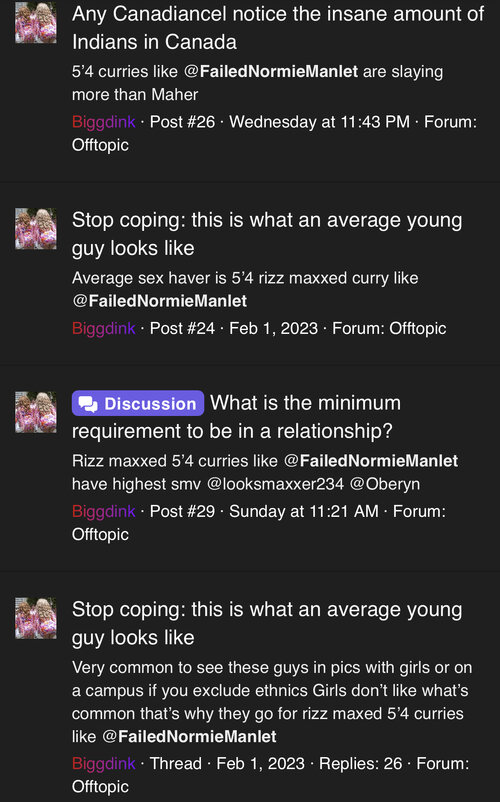Open 'Any Canadiancel notice' thread title

coord(278,28)
